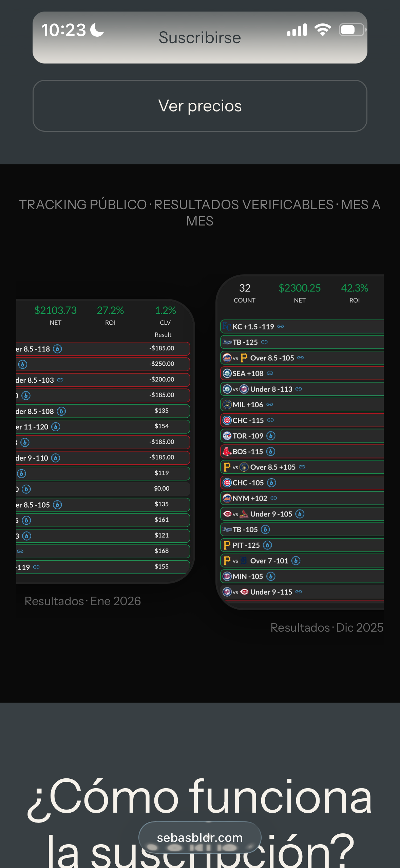
Task: Click the Blue Jays logo on TOR -109
Action: pyautogui.click(x=227, y=436)
